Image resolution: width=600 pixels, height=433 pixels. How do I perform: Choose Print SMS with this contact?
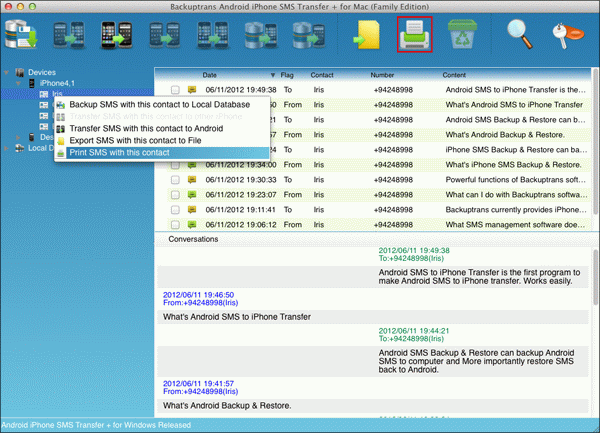(x=120, y=152)
